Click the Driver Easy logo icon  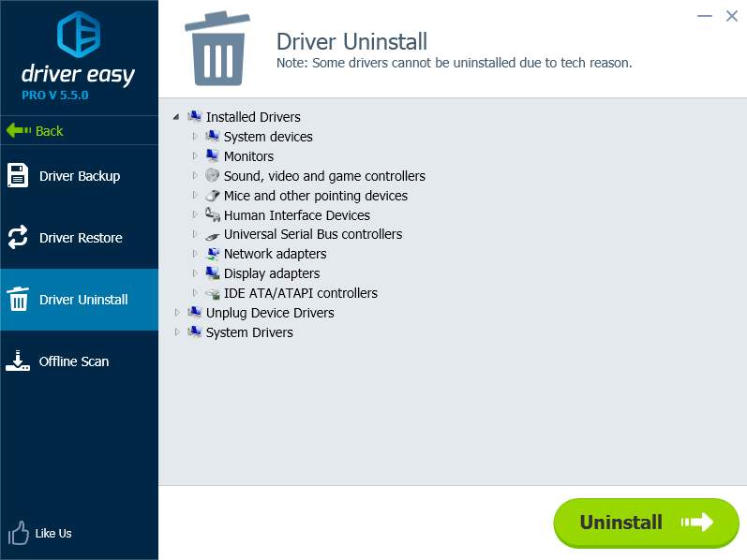pyautogui.click(x=79, y=35)
